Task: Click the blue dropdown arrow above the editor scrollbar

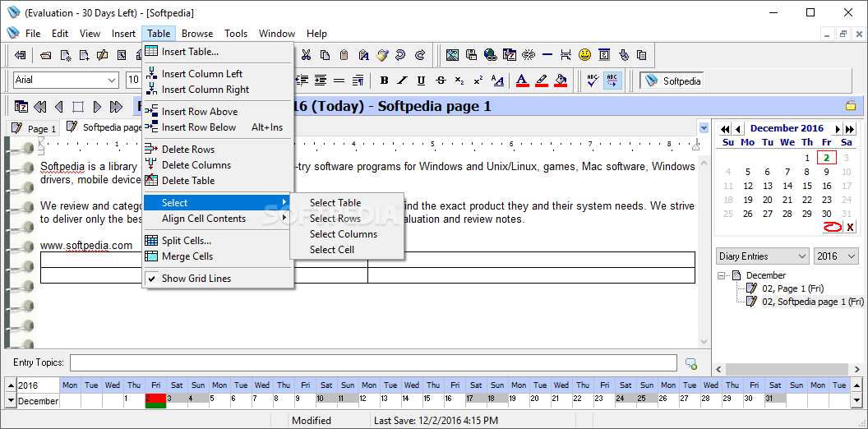Action: pyautogui.click(x=704, y=128)
